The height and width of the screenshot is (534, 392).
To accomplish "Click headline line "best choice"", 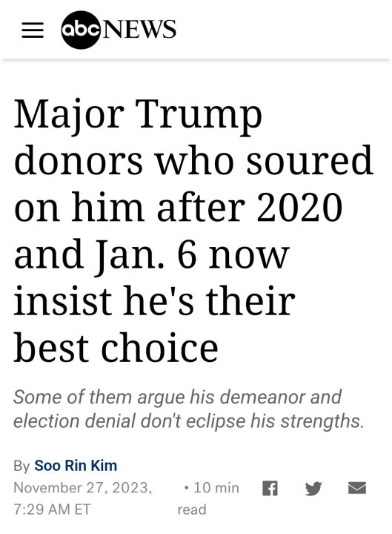I will [x=116, y=347].
